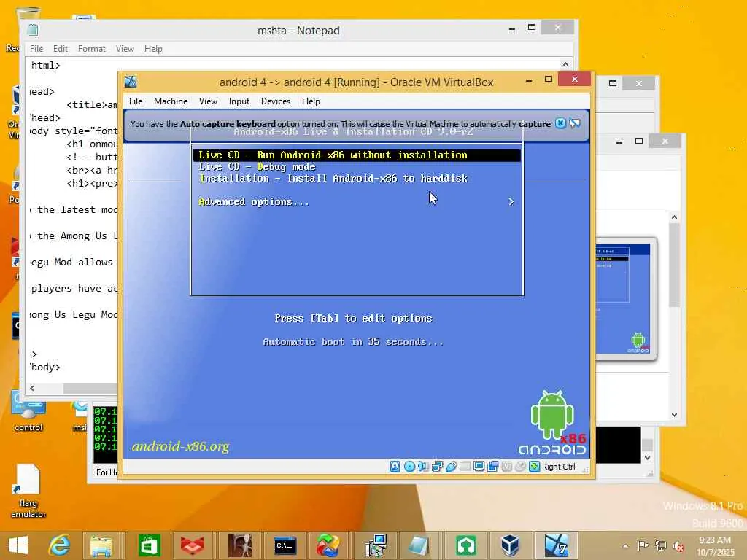Open Action Center flag tray icon

(643, 546)
